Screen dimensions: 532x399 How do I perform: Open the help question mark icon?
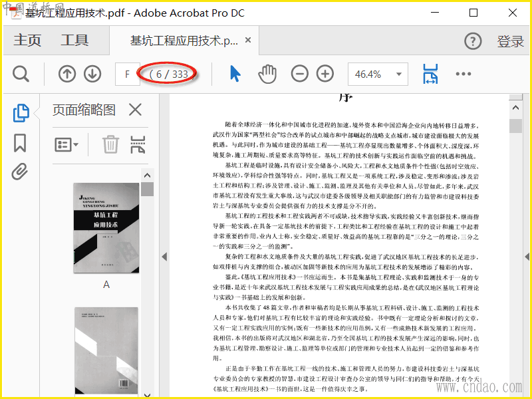pyautogui.click(x=473, y=41)
